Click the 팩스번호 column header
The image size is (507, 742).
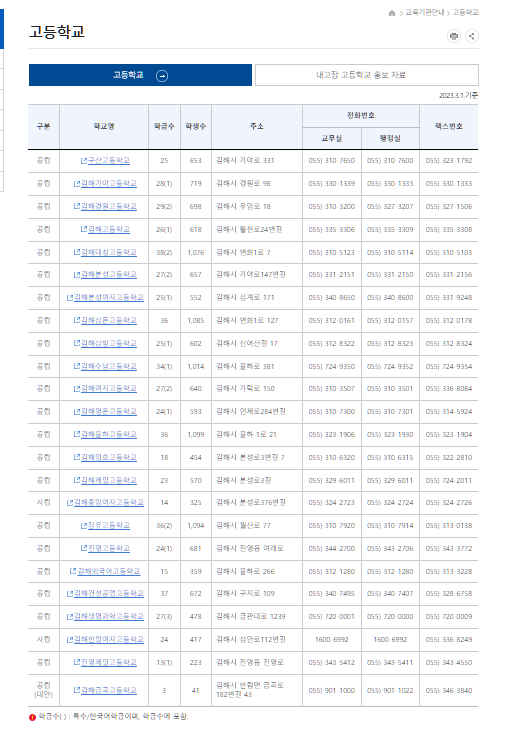[x=449, y=126]
